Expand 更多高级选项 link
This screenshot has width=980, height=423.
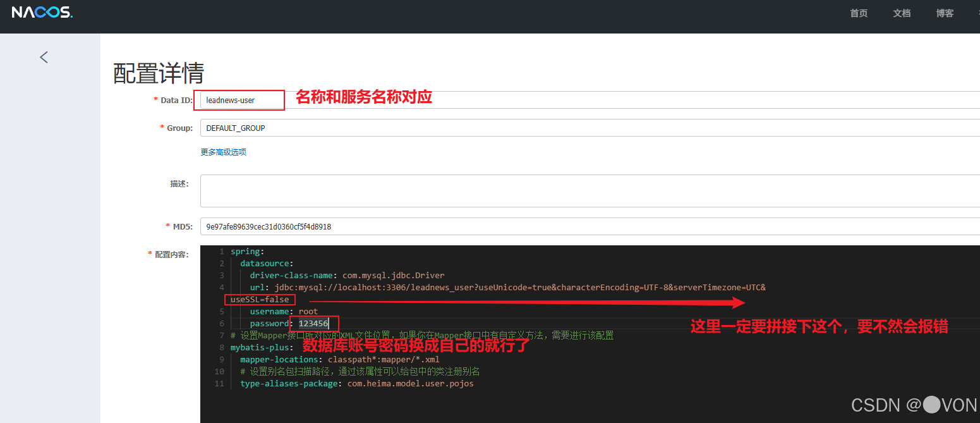pyautogui.click(x=223, y=152)
